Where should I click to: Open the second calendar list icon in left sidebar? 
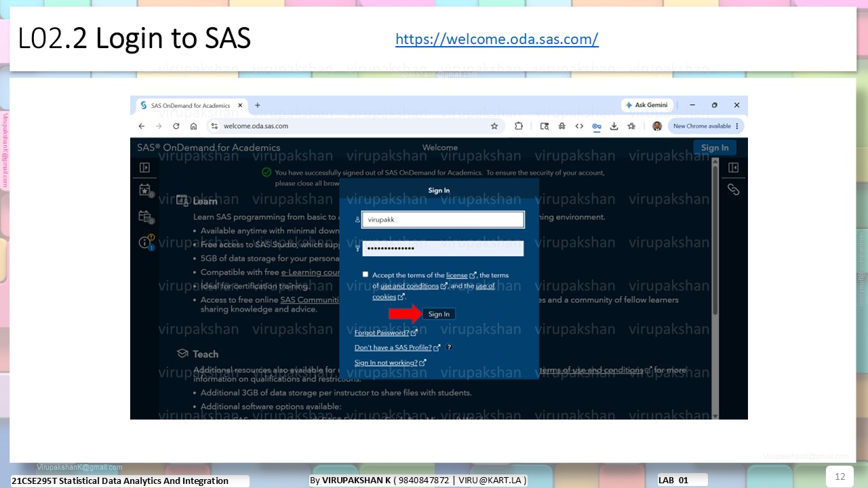[x=145, y=217]
